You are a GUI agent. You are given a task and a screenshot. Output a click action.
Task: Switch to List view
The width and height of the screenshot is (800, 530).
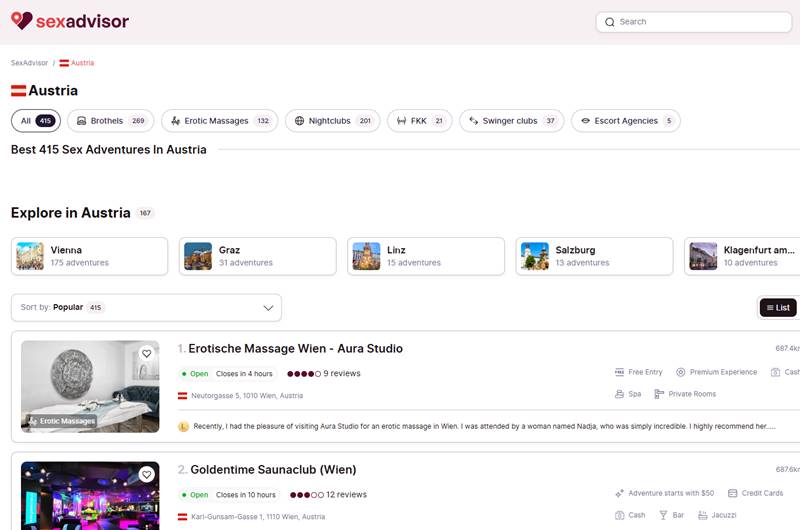(778, 308)
